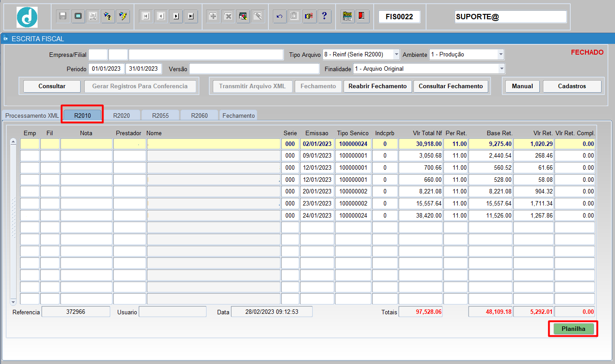Click the grid scroll-up arrow
This screenshot has height=364, width=615.
point(13,142)
